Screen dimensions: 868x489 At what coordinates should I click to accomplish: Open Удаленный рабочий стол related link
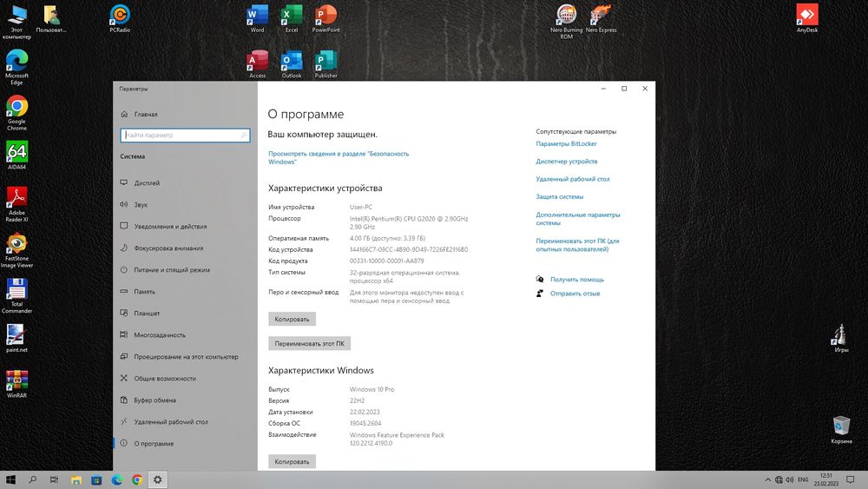pos(572,180)
